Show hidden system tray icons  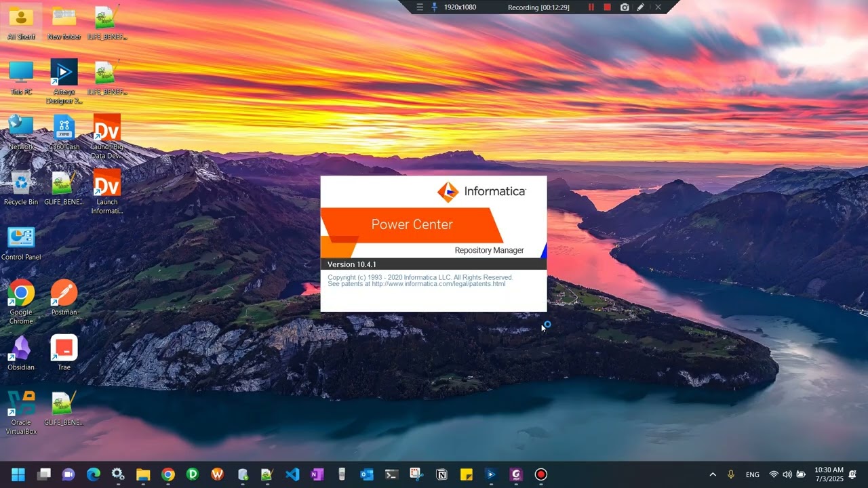(713, 474)
